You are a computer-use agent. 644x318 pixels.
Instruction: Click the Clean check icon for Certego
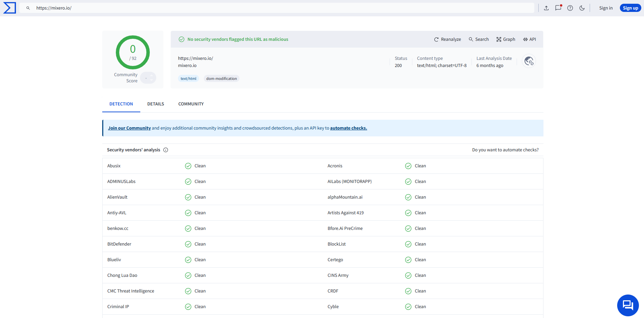408,260
